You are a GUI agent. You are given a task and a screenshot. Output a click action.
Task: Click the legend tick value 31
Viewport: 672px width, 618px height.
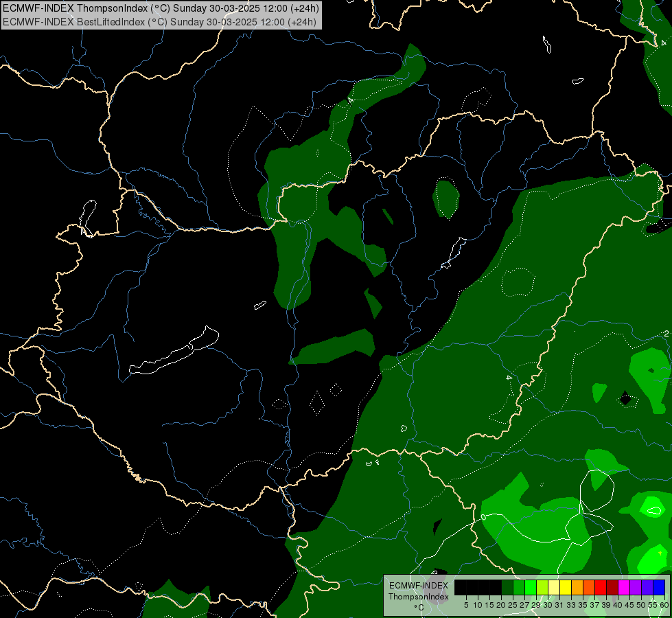559,605
